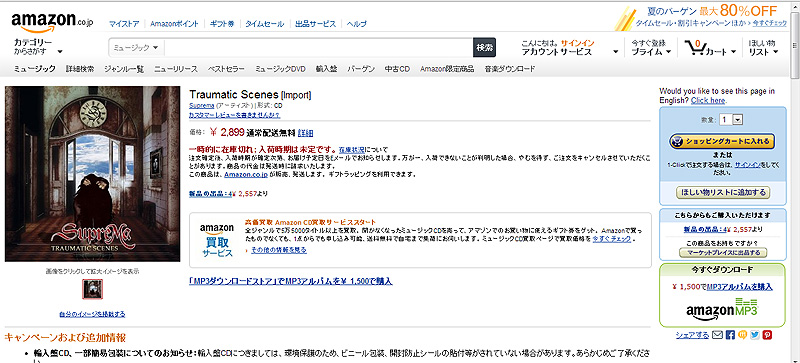Click 在庫状況 link
This screenshot has width=800, height=363.
click(352, 150)
